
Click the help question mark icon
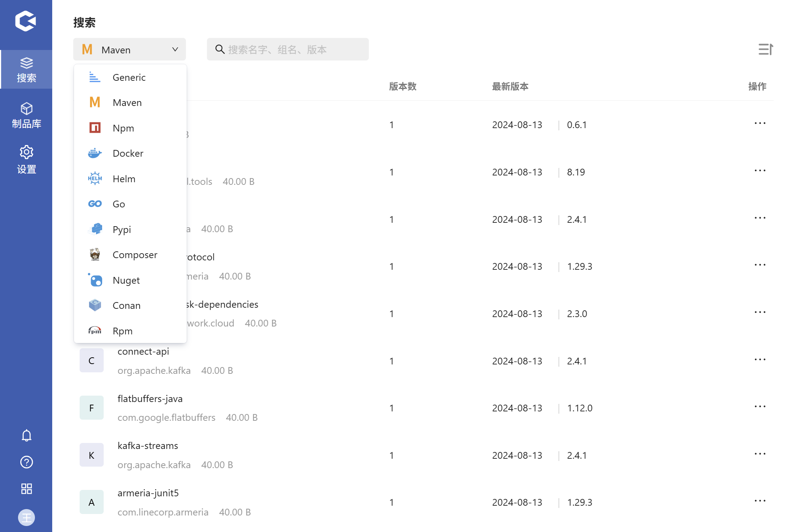(26, 462)
